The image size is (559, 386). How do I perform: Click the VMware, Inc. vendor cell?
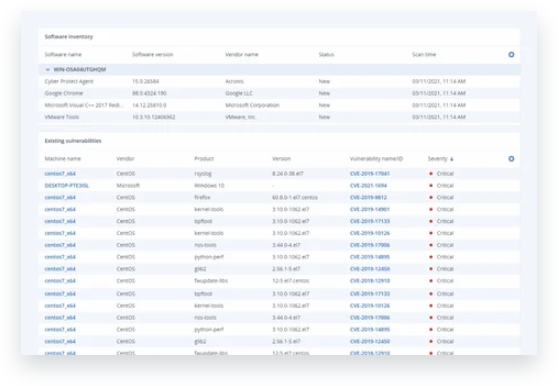click(x=241, y=117)
